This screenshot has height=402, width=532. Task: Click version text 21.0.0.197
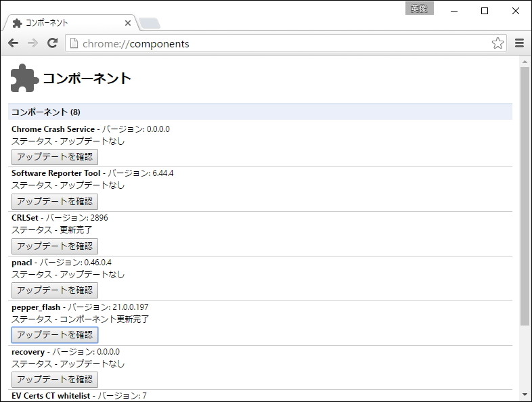click(131, 307)
